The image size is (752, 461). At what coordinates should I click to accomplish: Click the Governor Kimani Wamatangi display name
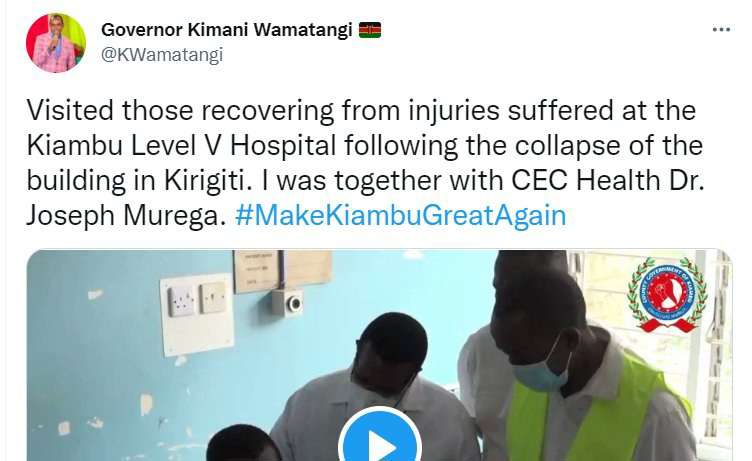pyautogui.click(x=226, y=30)
